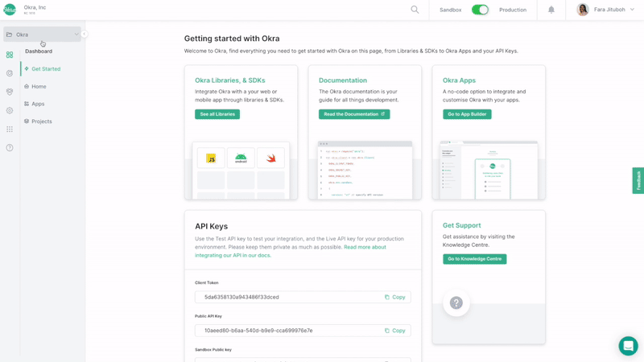This screenshot has height=362, width=644.
Task: Follow the integrating our API docs link
Action: [x=291, y=251]
